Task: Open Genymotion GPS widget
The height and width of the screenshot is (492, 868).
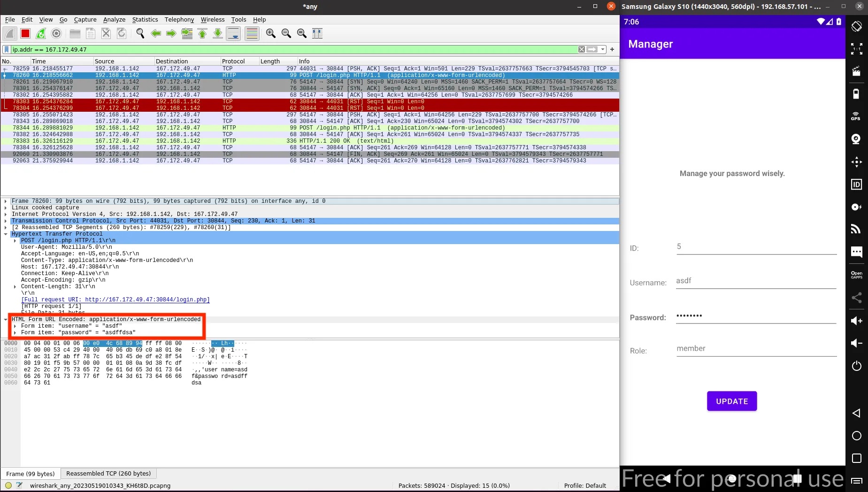Action: 857,116
